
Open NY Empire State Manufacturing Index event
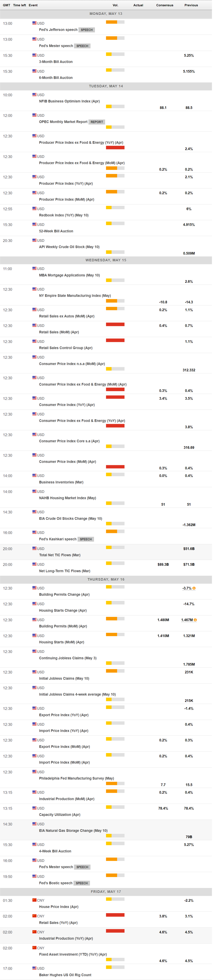pos(75,296)
